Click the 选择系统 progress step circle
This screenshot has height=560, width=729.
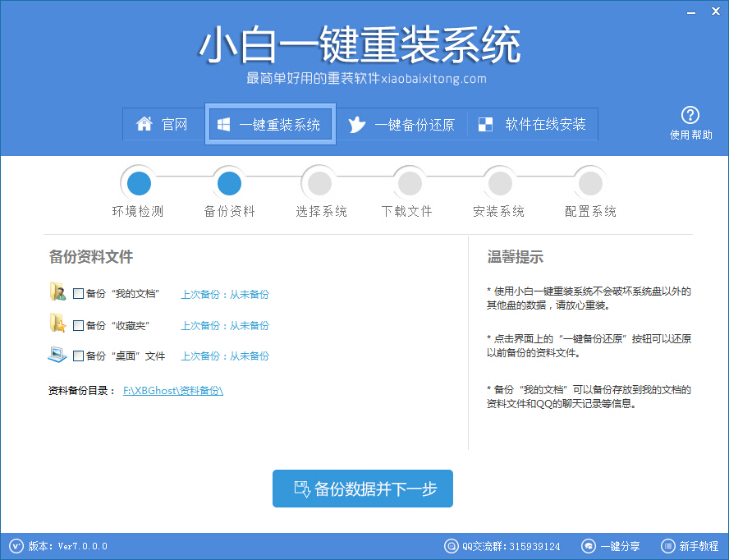coord(319,182)
